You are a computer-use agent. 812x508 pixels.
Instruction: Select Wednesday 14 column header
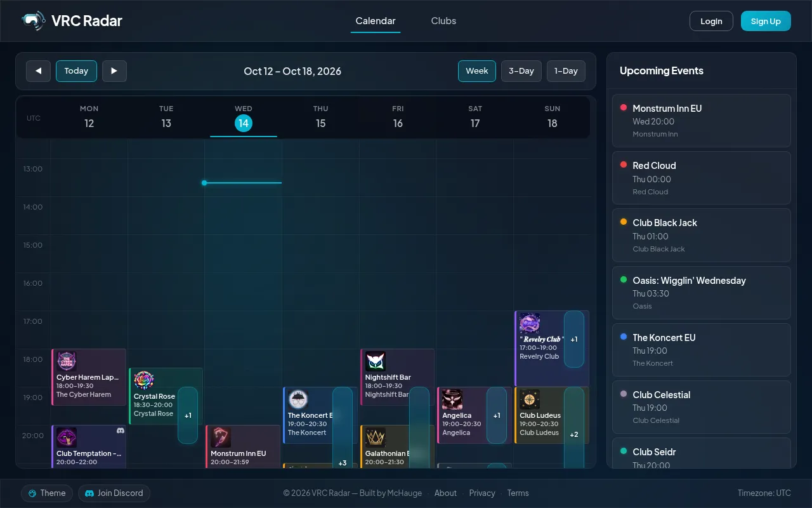coord(244,117)
